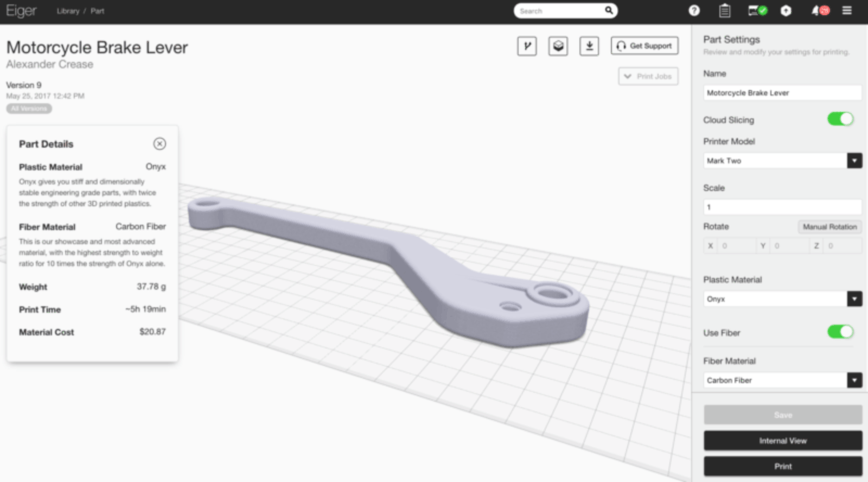The image size is (868, 482).
Task: Click the Scale input field
Action: [x=782, y=207]
